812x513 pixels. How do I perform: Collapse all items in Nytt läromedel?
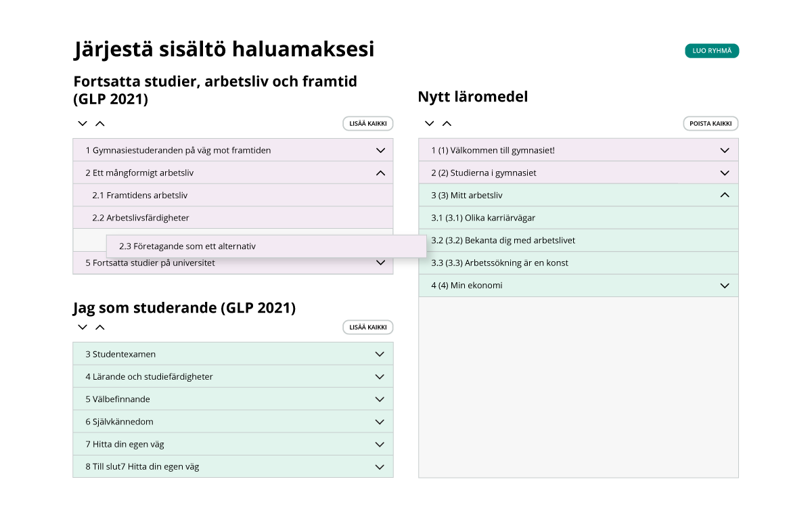(447, 124)
